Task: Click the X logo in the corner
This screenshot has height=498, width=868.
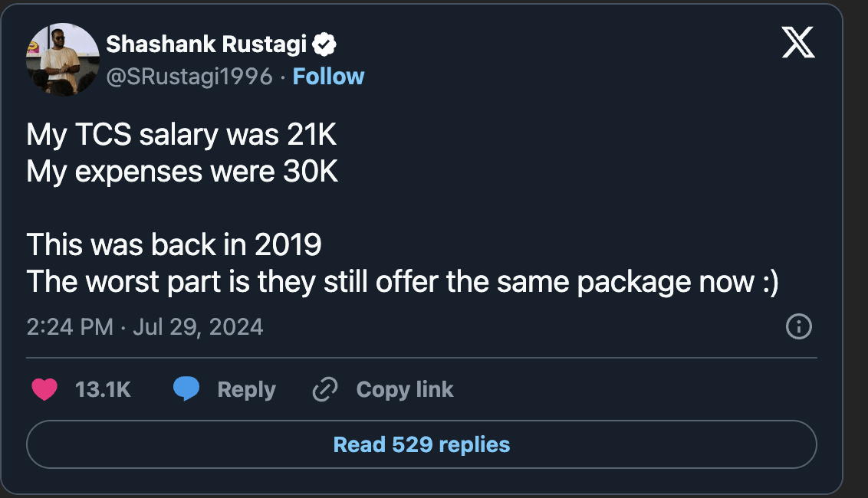Action: pos(797,43)
